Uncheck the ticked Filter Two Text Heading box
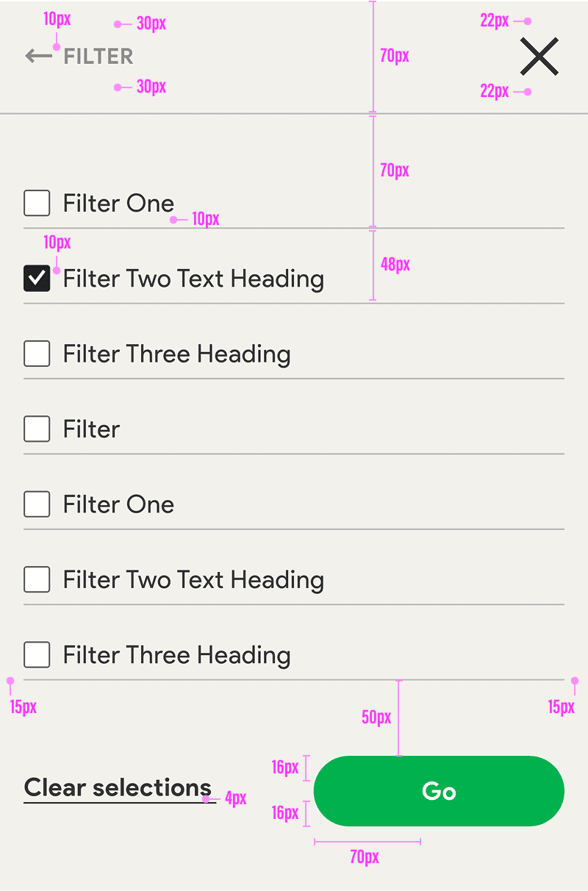 tap(37, 279)
